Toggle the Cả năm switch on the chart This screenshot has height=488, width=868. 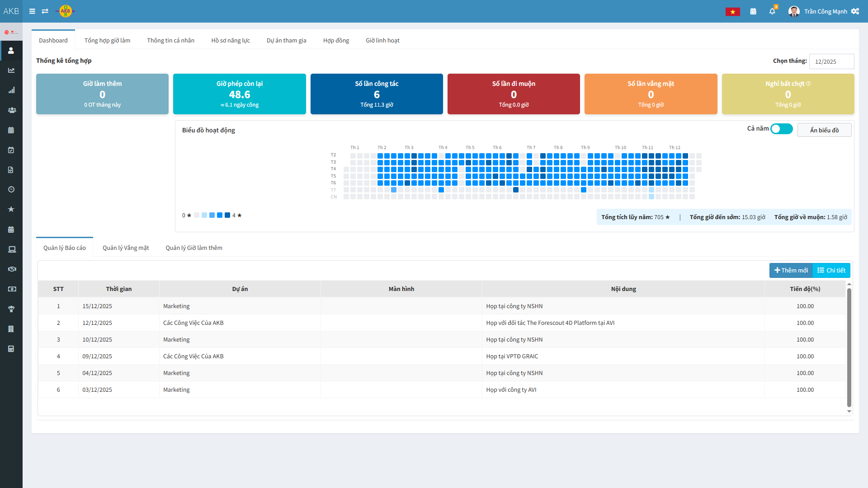781,129
